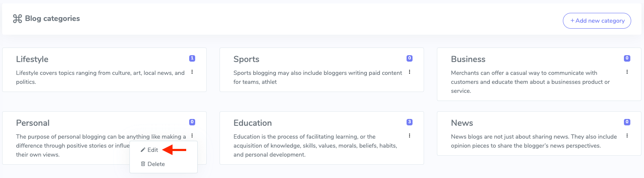
Task: Click the News category title
Action: 462,123
